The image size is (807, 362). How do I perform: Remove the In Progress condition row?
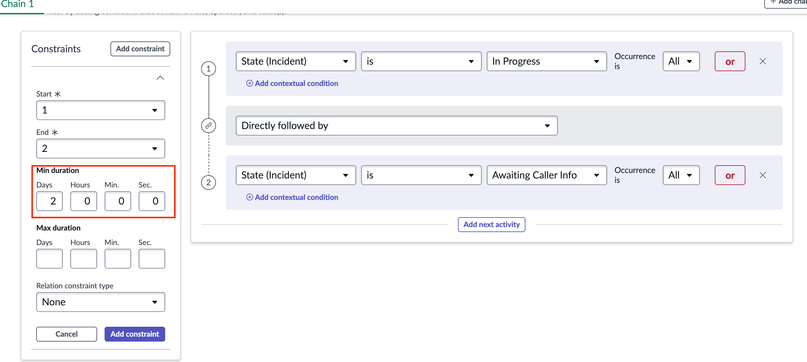763,61
